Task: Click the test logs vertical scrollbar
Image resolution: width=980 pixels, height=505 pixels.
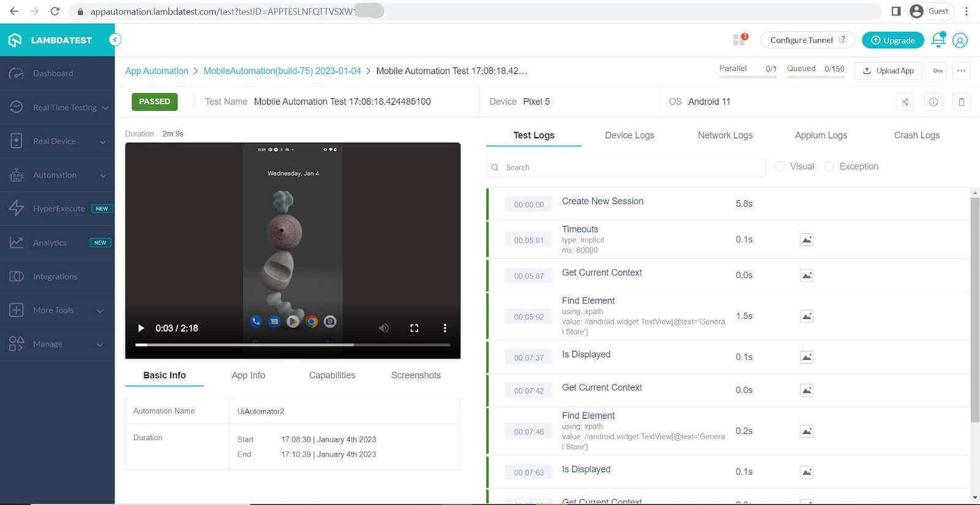Action: click(x=974, y=309)
